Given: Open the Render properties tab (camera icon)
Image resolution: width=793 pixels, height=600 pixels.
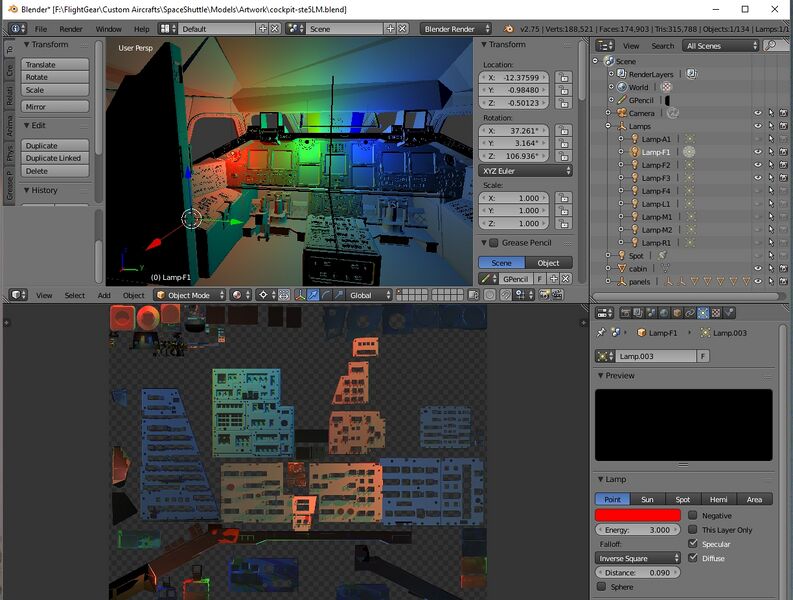Looking at the screenshot, I should (x=626, y=313).
